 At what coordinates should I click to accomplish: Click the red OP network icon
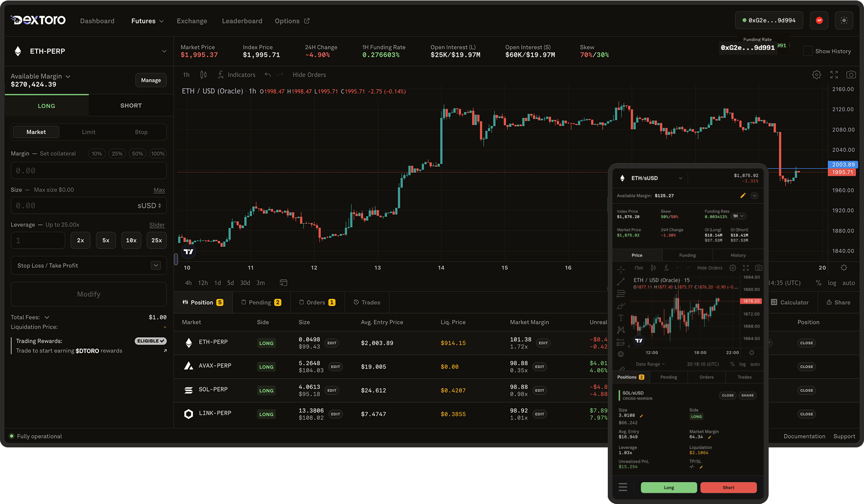click(819, 20)
